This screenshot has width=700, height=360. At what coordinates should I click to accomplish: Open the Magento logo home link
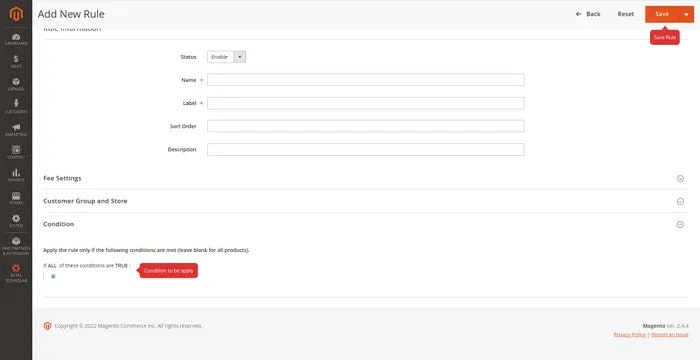point(16,14)
